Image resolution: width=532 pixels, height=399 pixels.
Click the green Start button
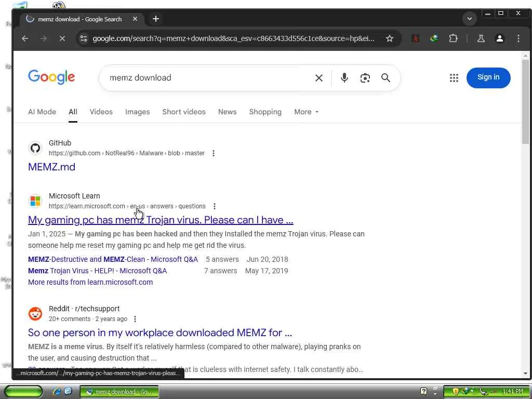point(23,392)
